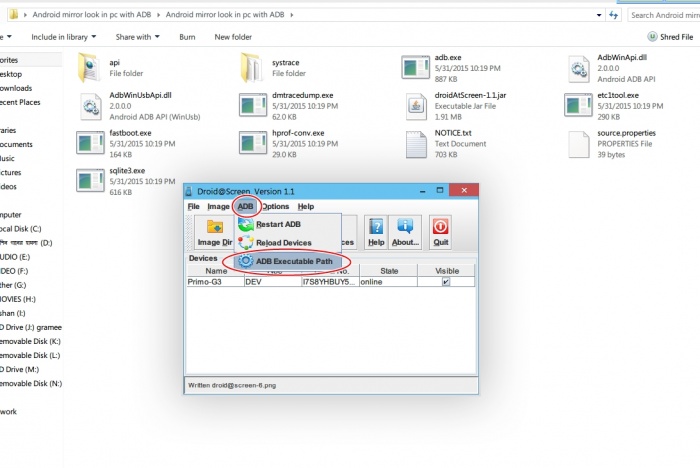The height and width of the screenshot is (468, 700).
Task: Select Removable Disk (N:) in sidebar
Action: coord(31,383)
